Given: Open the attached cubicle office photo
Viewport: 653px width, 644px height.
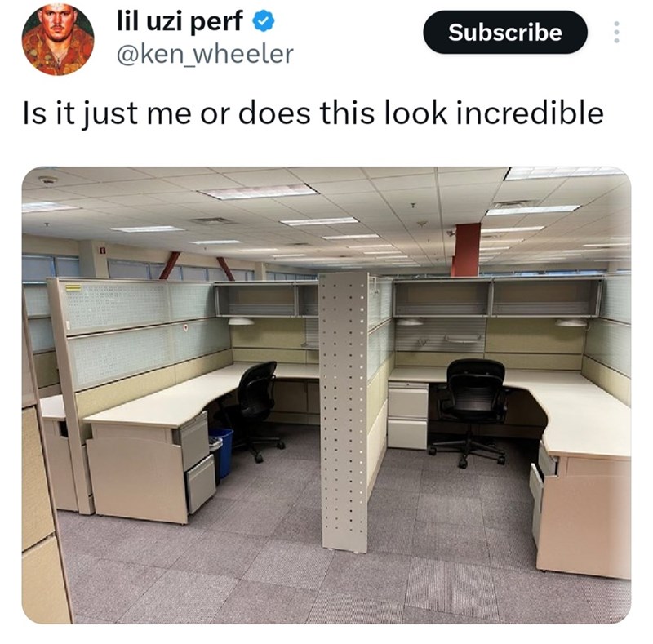Looking at the screenshot, I should tap(326, 395).
